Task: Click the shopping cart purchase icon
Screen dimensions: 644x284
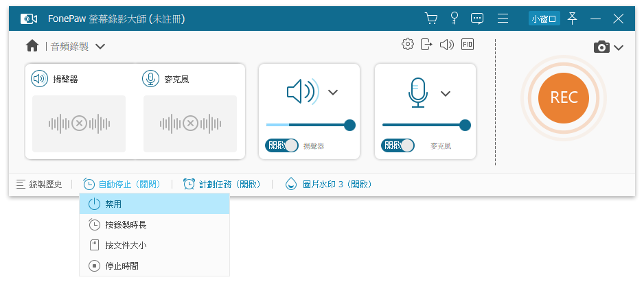Action: point(431,19)
